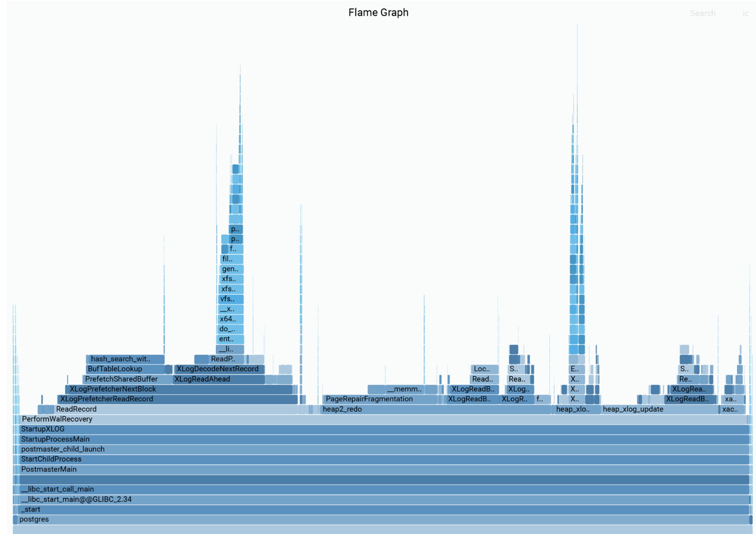
Task: Click the XLogDecodeNextRecord frame
Action: (219, 369)
